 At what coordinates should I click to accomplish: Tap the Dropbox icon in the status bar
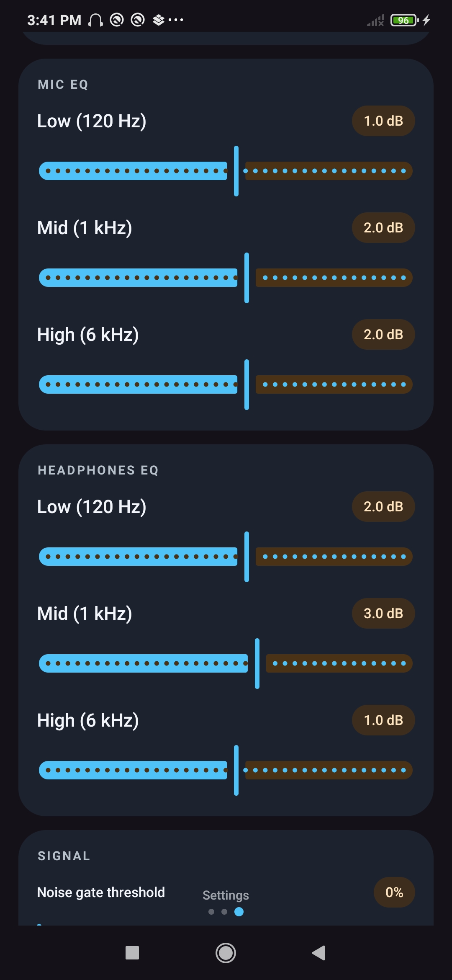pyautogui.click(x=158, y=20)
